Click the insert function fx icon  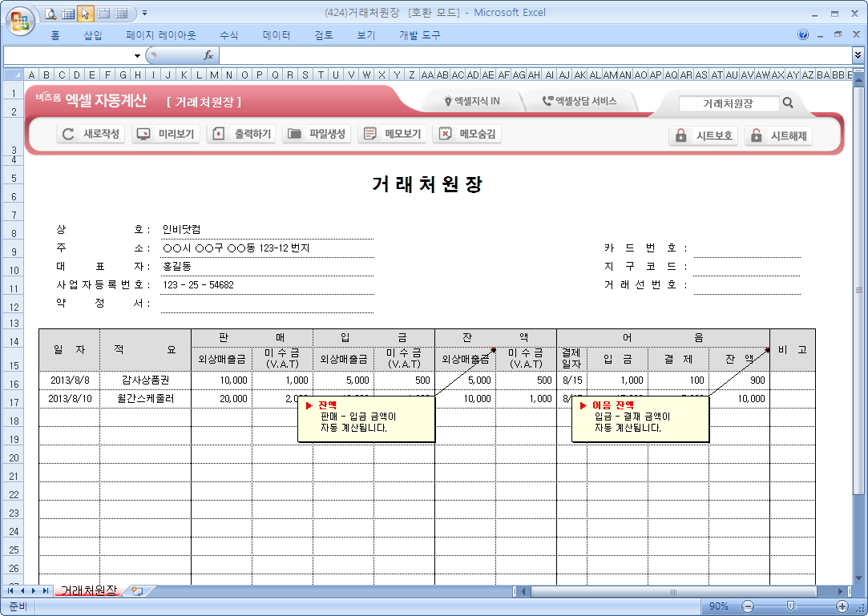[208, 55]
